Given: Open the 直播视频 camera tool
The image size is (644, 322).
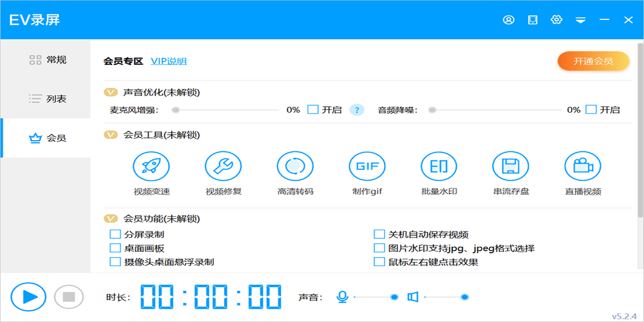Looking at the screenshot, I should (x=583, y=166).
